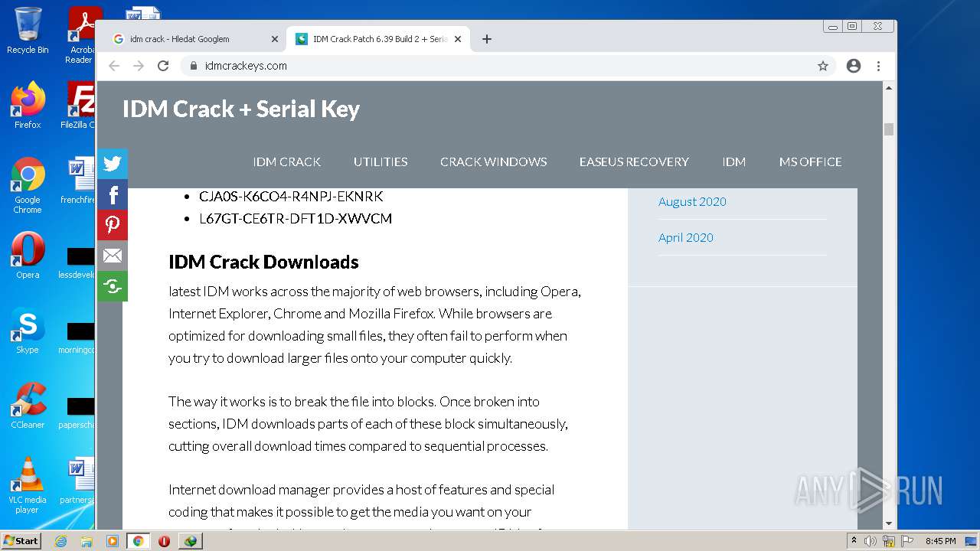This screenshot has height=551, width=980.
Task: Open More share options green icon
Action: click(113, 286)
